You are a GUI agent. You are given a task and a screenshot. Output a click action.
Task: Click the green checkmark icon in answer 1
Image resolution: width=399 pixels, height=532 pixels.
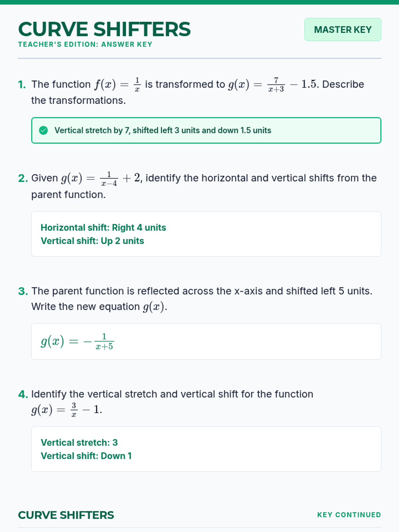pyautogui.click(x=43, y=130)
